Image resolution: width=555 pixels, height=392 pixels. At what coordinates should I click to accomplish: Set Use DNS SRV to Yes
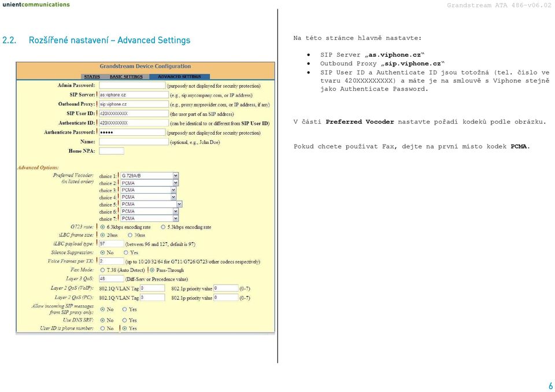point(125,320)
